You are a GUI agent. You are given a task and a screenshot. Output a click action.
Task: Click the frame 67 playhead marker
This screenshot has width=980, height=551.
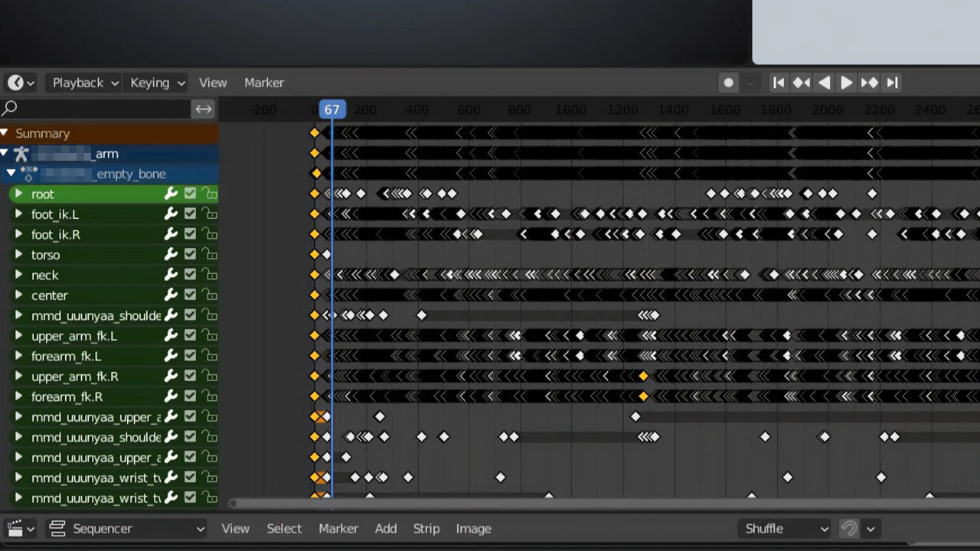(x=332, y=110)
